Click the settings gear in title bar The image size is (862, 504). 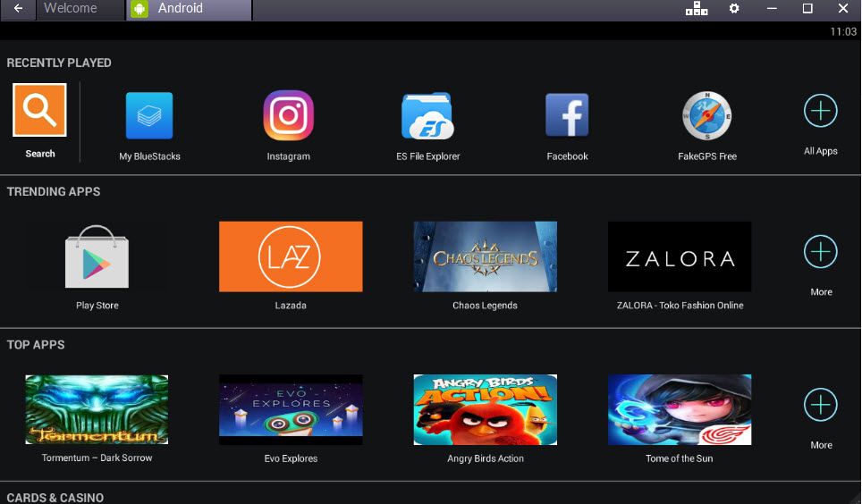[734, 9]
